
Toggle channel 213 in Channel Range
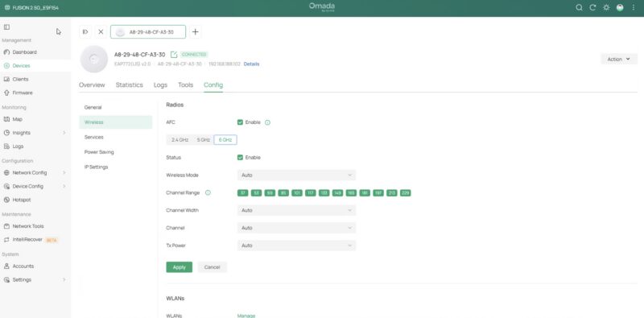pos(392,192)
